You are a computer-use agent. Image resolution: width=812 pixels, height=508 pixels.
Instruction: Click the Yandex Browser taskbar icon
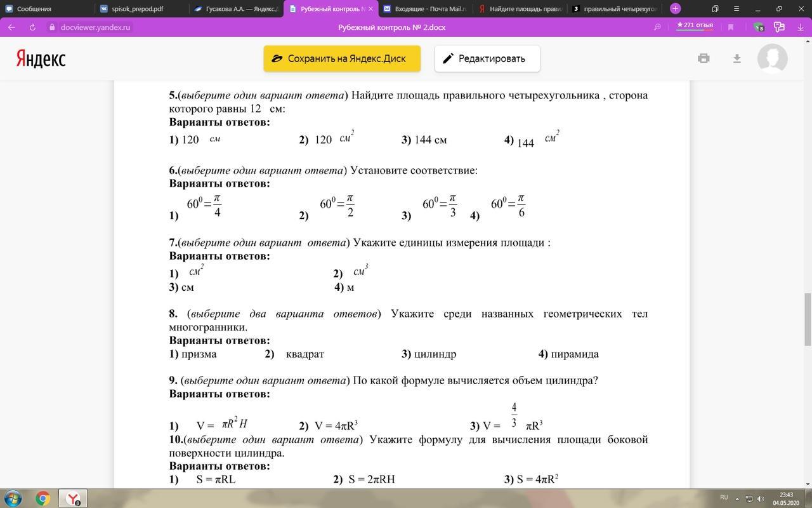[x=74, y=498]
